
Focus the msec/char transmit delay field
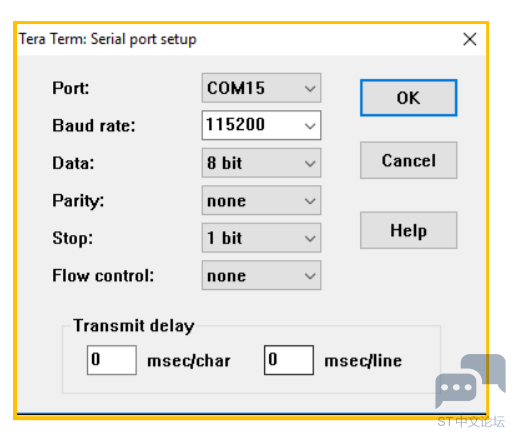(112, 360)
